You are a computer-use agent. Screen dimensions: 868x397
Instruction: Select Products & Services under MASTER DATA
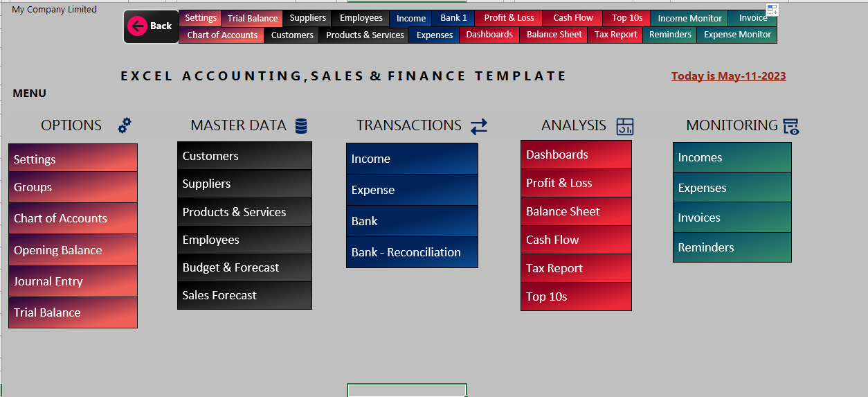coord(244,212)
